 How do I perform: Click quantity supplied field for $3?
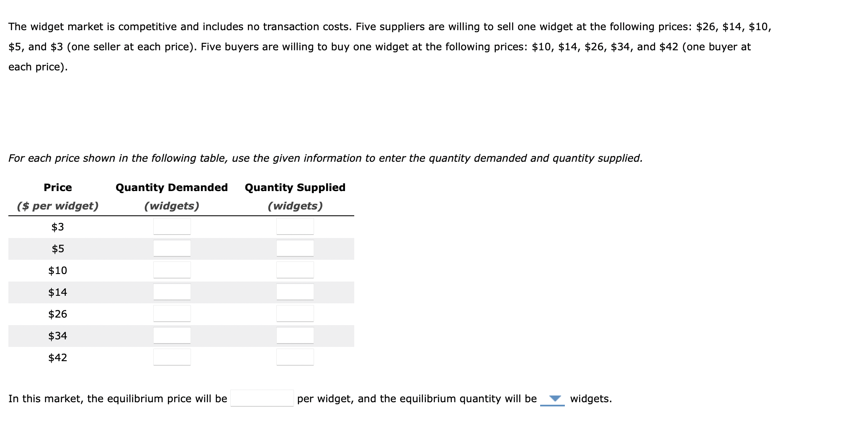point(295,226)
